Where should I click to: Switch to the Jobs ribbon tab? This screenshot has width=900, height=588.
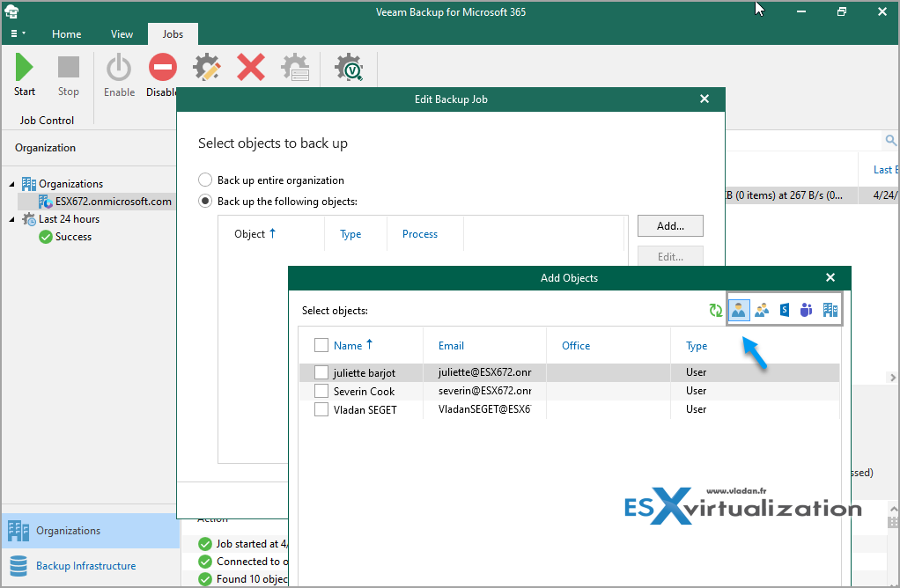[173, 33]
